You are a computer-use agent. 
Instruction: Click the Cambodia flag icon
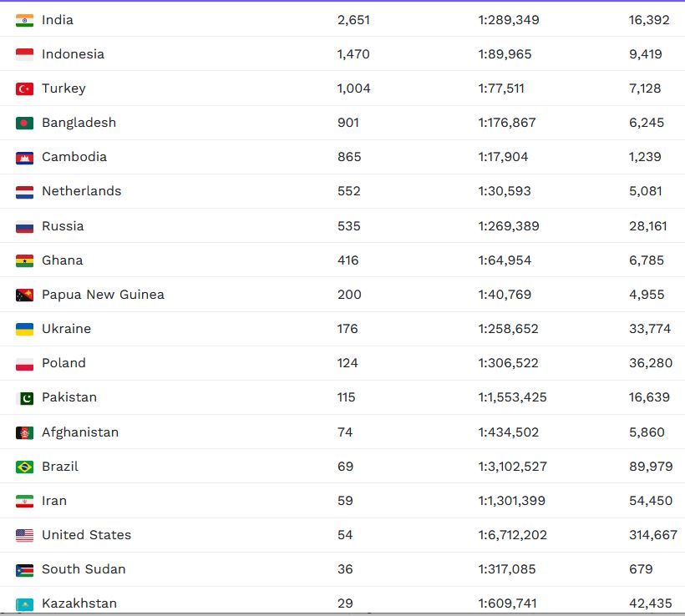tap(24, 157)
